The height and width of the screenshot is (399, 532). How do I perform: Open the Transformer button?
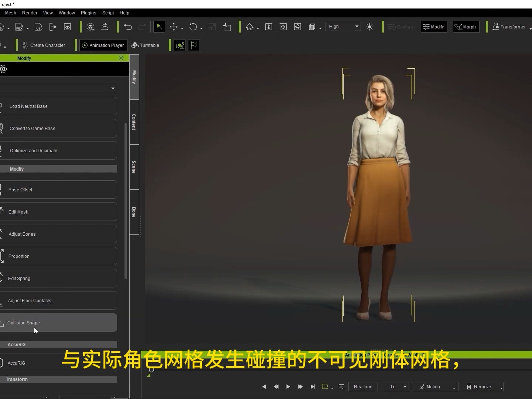pos(509,27)
